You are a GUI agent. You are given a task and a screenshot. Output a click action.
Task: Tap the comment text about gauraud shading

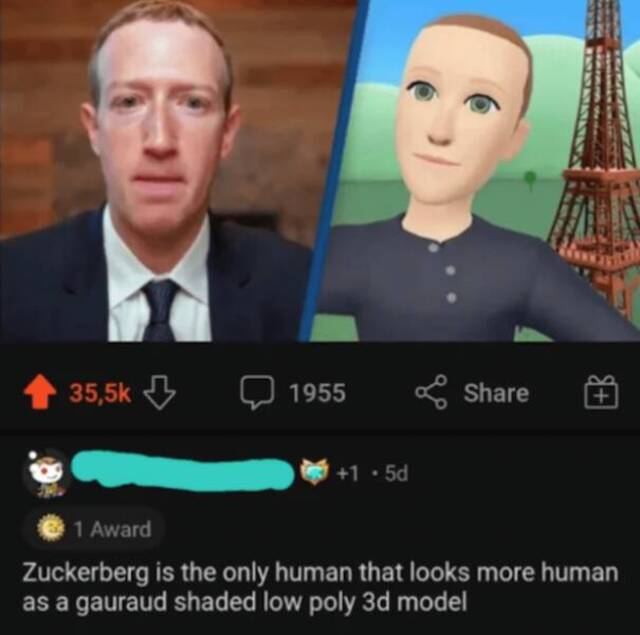320,587
